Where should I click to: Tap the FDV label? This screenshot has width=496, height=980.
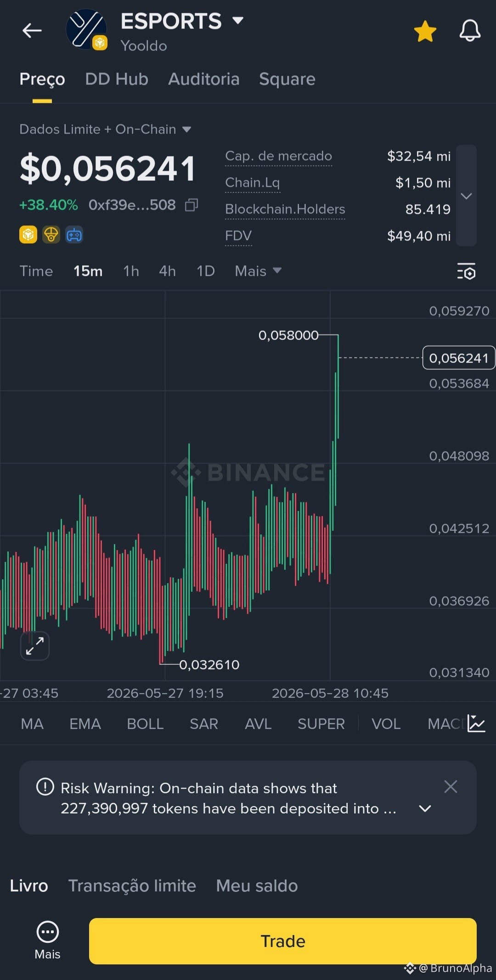[x=238, y=236]
